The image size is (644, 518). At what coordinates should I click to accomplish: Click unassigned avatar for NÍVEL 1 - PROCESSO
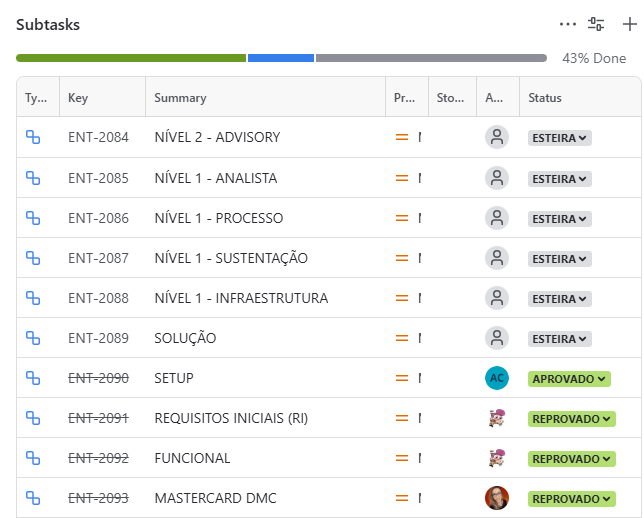click(497, 218)
